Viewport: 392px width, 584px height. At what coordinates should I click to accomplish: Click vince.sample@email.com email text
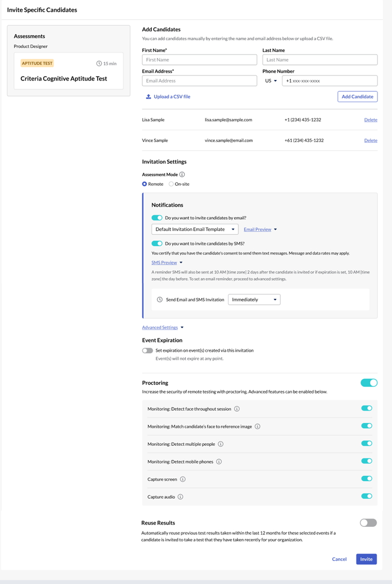tap(228, 140)
